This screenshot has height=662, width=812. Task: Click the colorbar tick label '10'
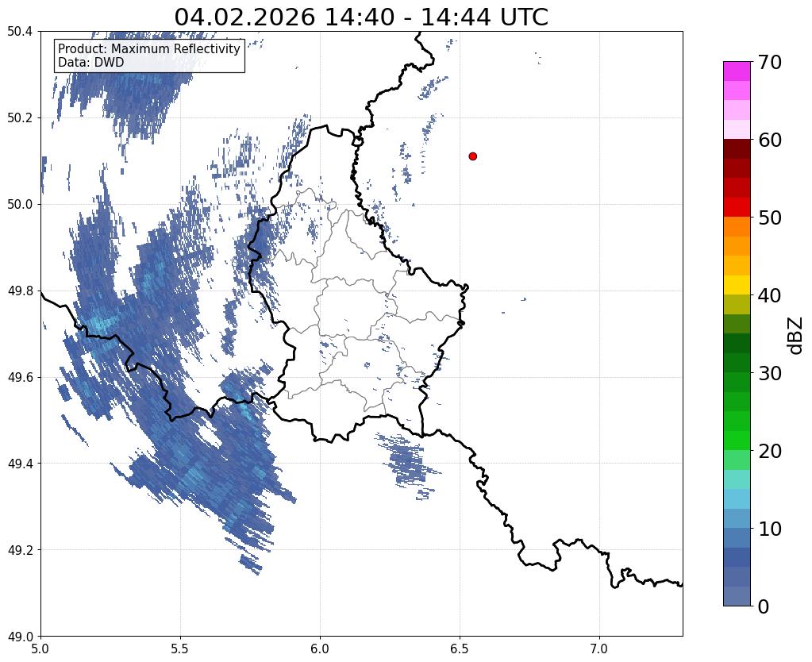pos(769,529)
